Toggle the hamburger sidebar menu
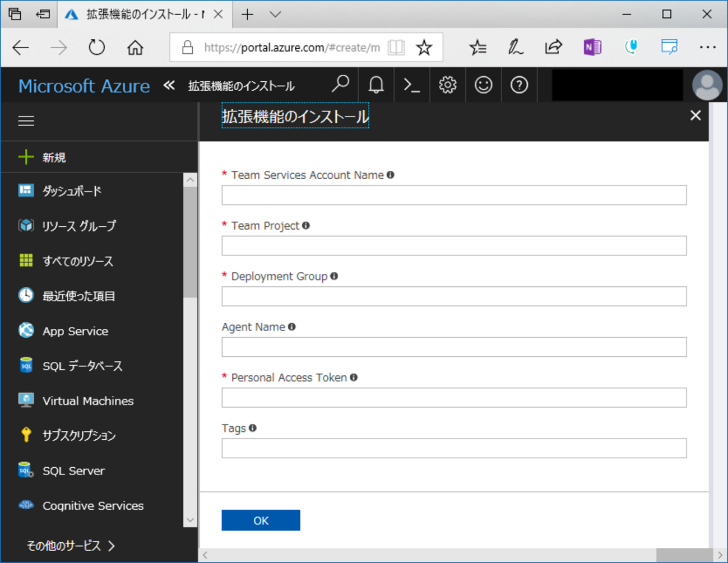This screenshot has height=563, width=728. point(26,121)
